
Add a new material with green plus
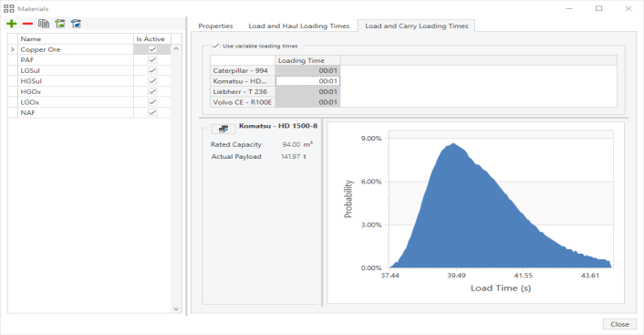[12, 24]
